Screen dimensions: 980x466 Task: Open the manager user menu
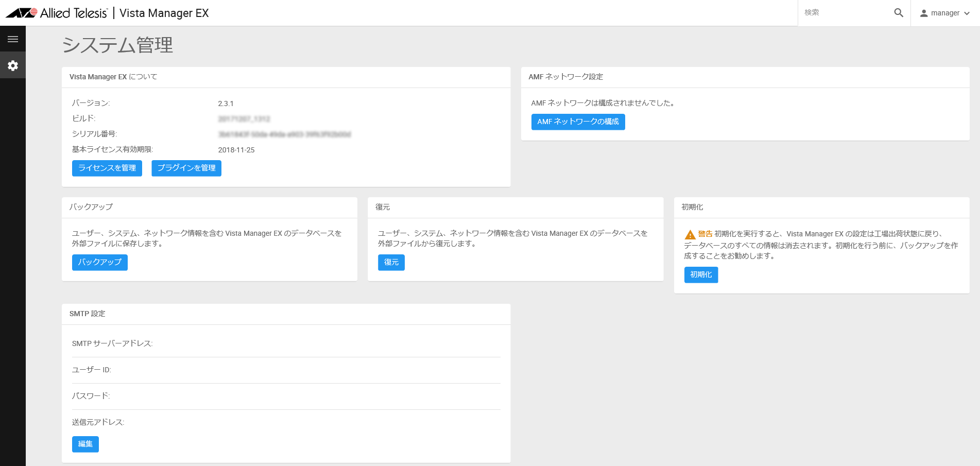[945, 13]
